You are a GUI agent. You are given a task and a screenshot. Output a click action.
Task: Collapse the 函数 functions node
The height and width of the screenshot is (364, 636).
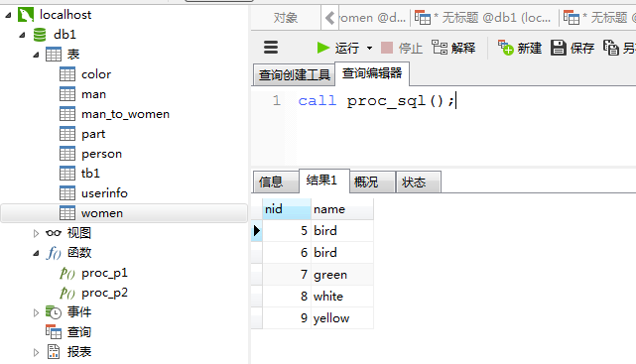[x=36, y=253]
